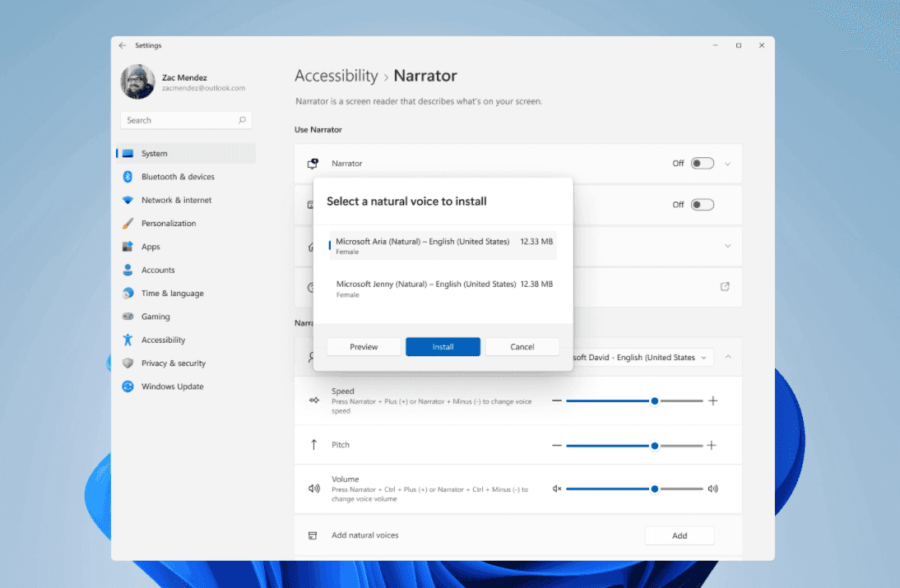Click the Bluetooth icon in sidebar
The image size is (900, 588).
[128, 177]
